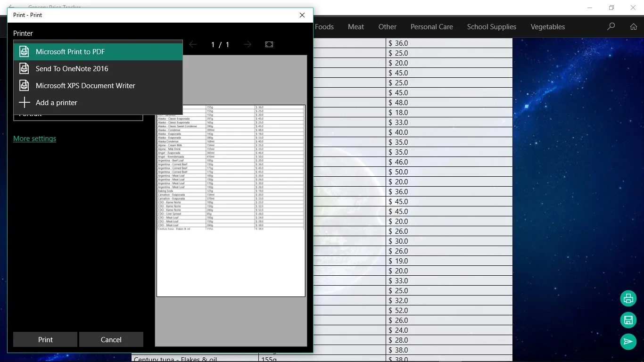Select Microsoft Print to PDF printer

[x=98, y=52]
